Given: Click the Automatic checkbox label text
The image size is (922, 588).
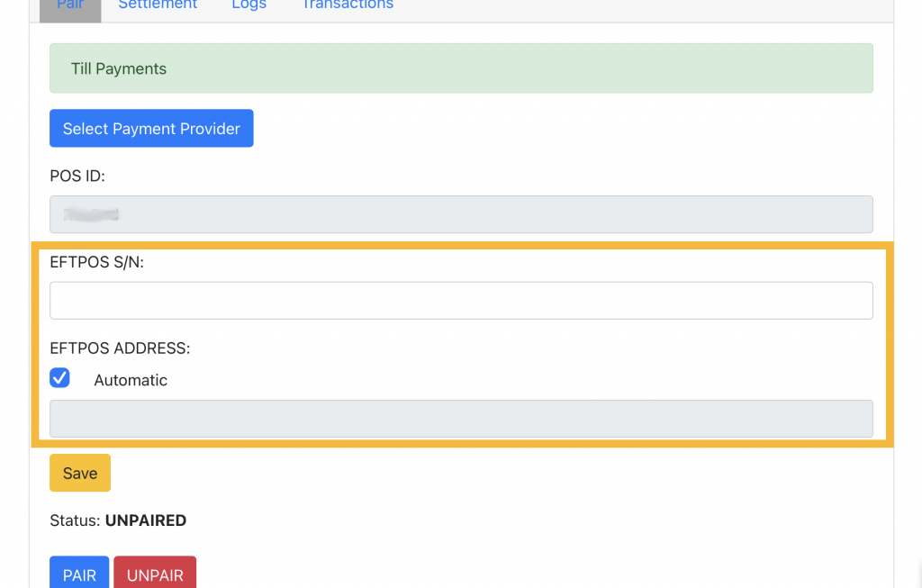Looking at the screenshot, I should click(131, 380).
